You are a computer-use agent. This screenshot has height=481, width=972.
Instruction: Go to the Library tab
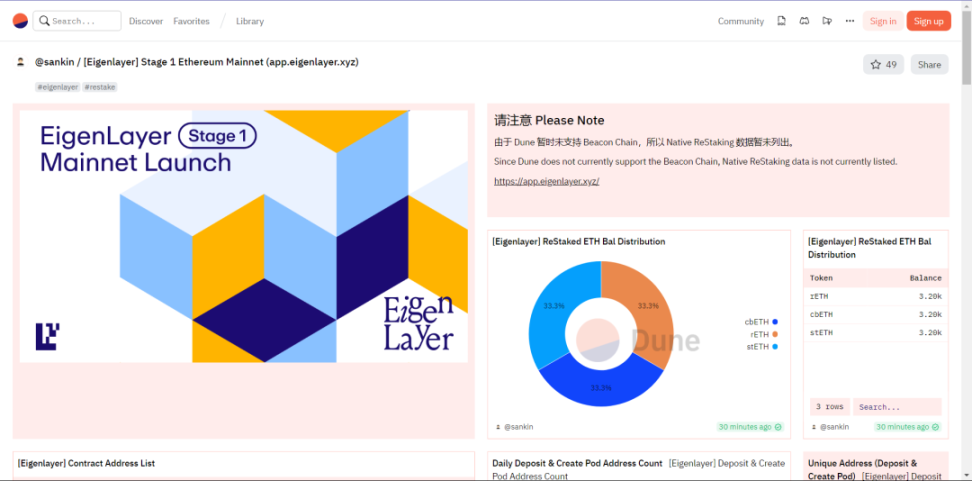(250, 21)
